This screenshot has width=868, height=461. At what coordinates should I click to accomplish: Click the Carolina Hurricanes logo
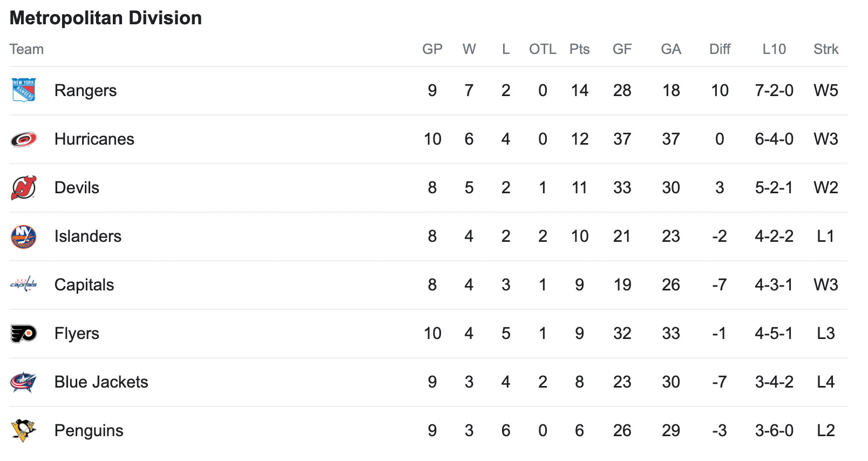click(24, 139)
